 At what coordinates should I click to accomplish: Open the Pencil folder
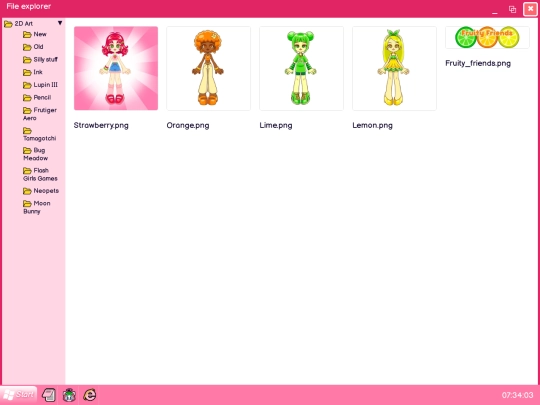click(37, 98)
